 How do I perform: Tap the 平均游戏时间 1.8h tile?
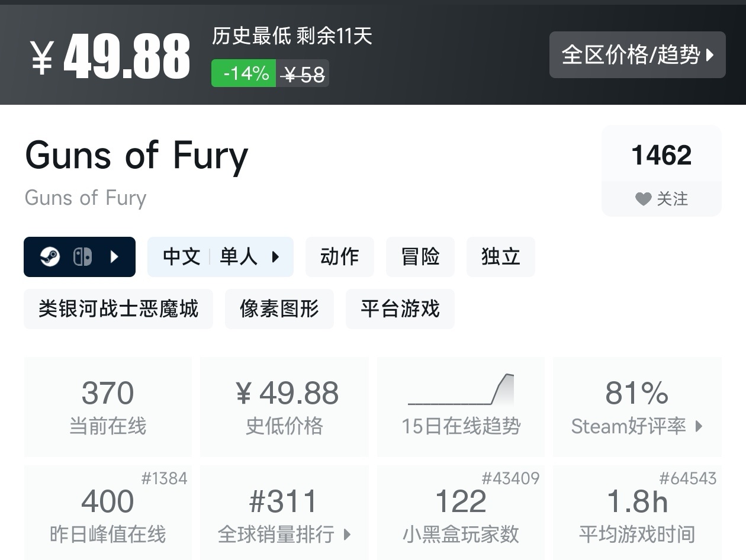point(637,514)
